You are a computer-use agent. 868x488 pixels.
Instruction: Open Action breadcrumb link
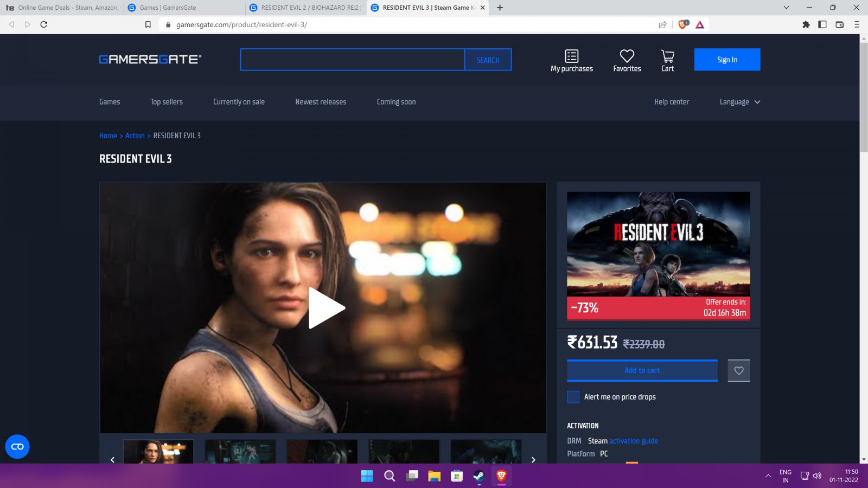135,136
